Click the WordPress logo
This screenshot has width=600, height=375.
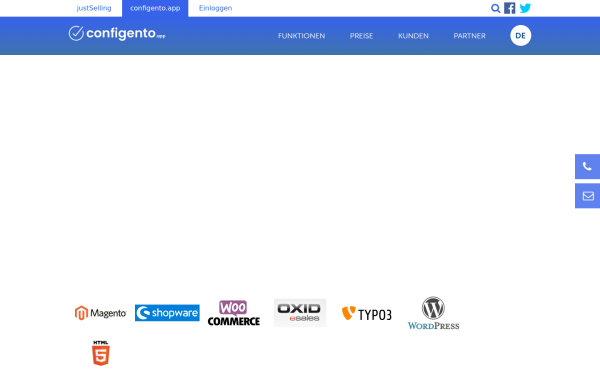pos(433,313)
